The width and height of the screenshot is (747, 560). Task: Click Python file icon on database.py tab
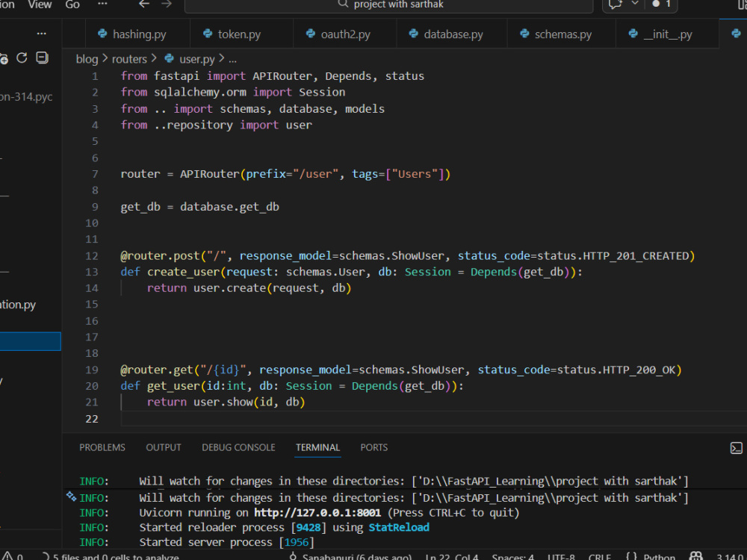(414, 34)
